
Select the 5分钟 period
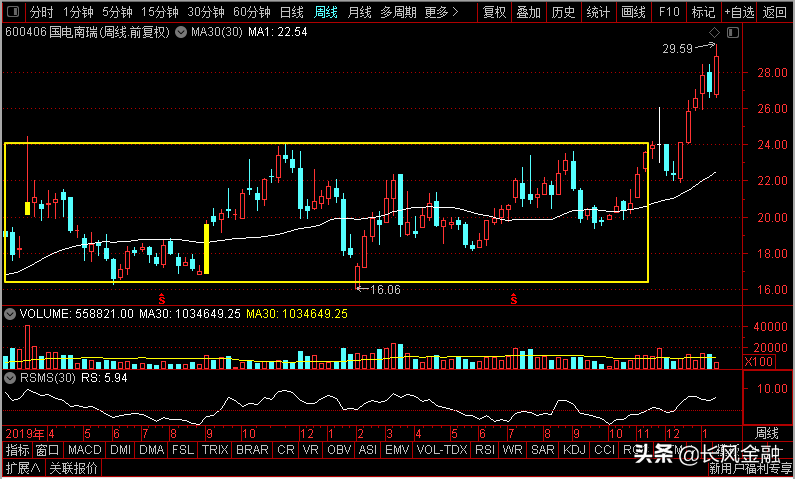pyautogui.click(x=118, y=12)
